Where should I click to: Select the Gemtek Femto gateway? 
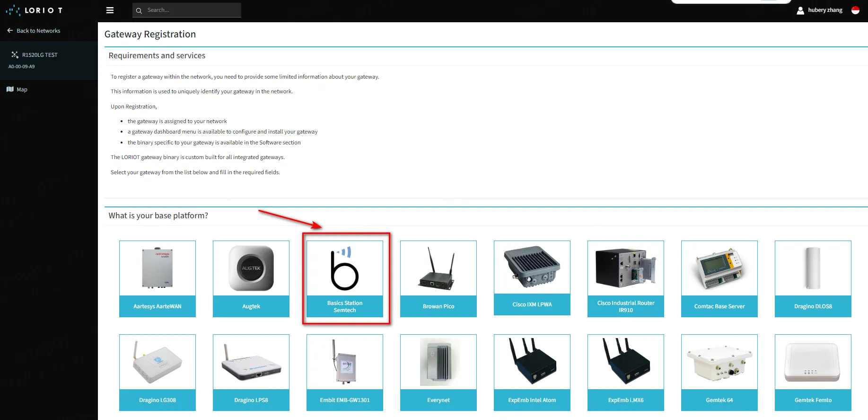click(x=813, y=372)
